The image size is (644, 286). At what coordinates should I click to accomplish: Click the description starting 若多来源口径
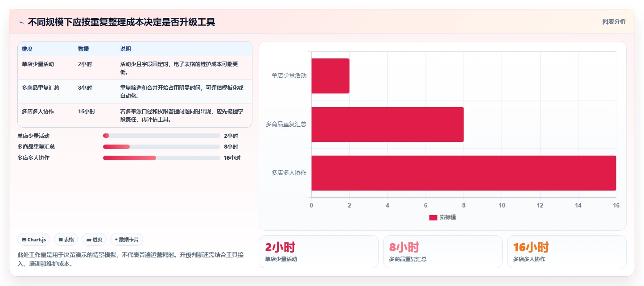pos(182,116)
